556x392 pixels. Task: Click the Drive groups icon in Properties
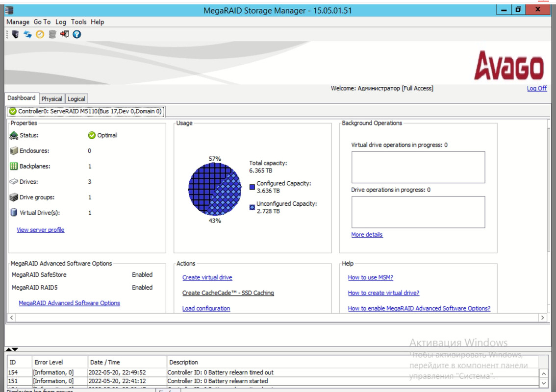[14, 197]
